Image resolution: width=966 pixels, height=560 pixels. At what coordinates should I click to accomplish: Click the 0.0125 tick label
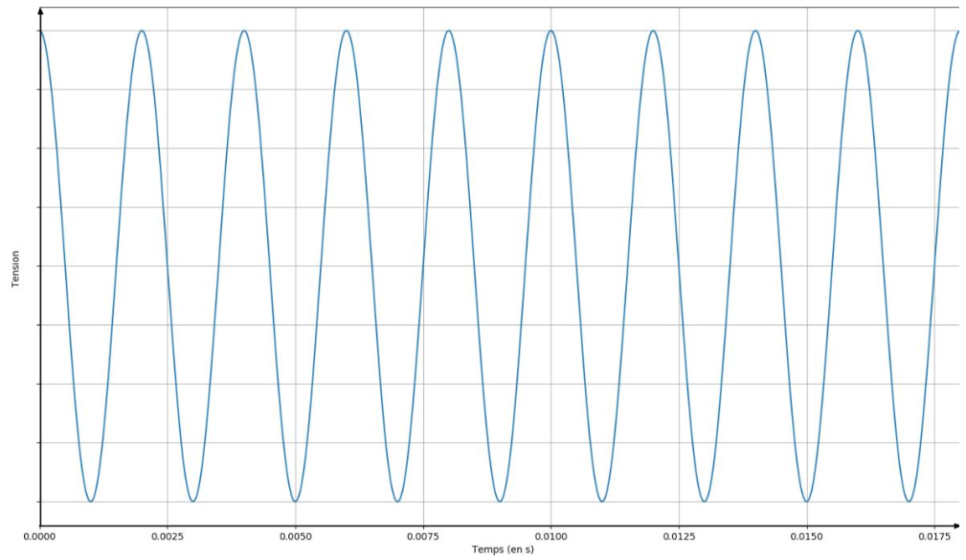(x=679, y=538)
